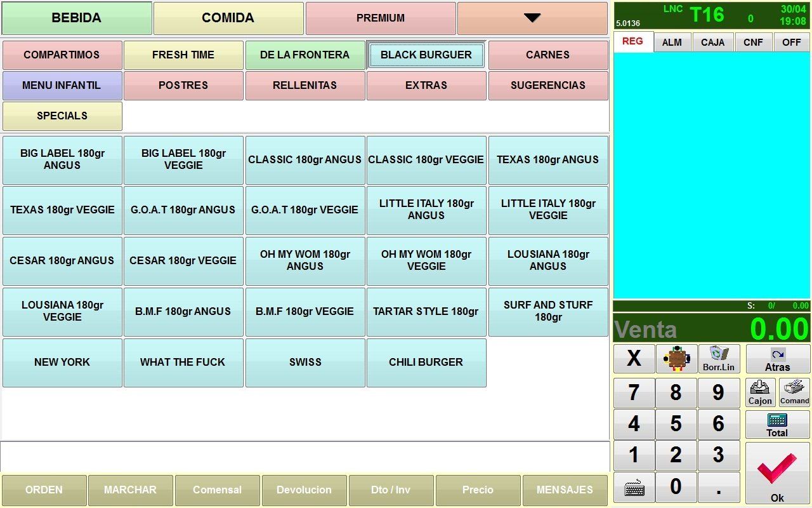Open the RELLENITAS category
Image resolution: width=812 pixels, height=508 pixels.
pyautogui.click(x=305, y=86)
